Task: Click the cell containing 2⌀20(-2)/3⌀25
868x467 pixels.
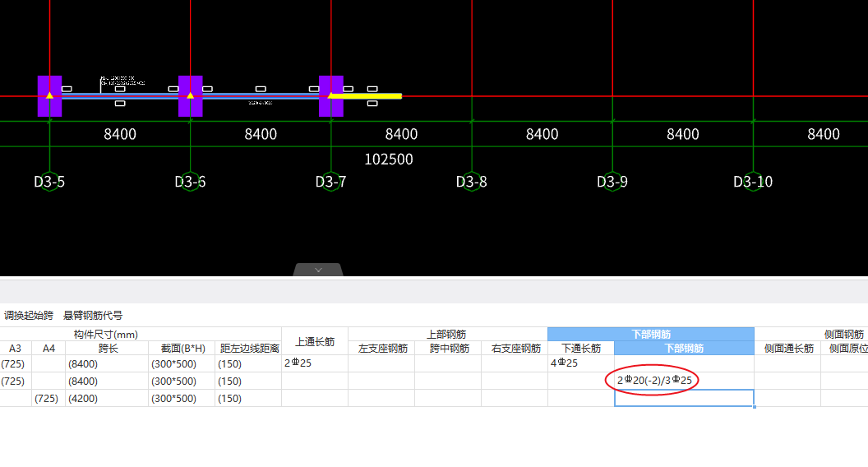Action: coord(684,381)
